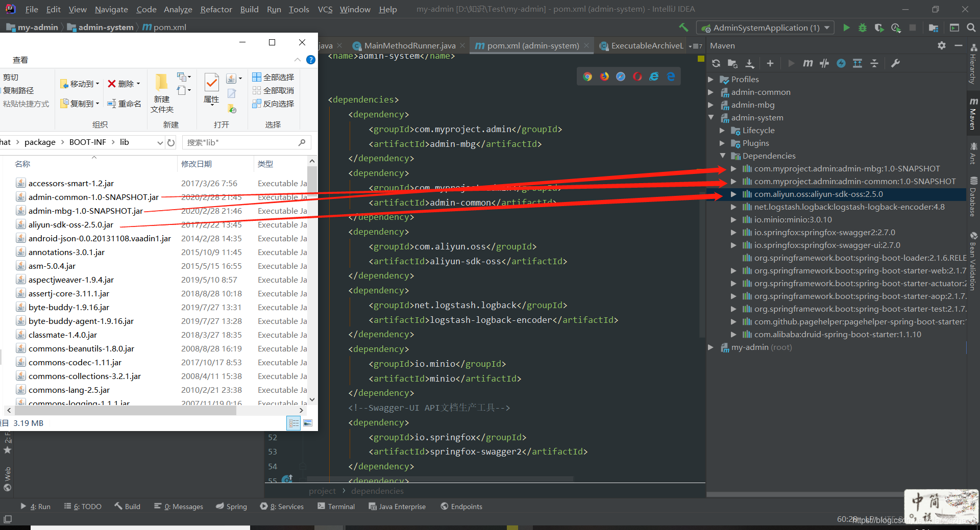Switch to MainMethodRunner.java editor tab
980x530 pixels.
(x=410, y=46)
